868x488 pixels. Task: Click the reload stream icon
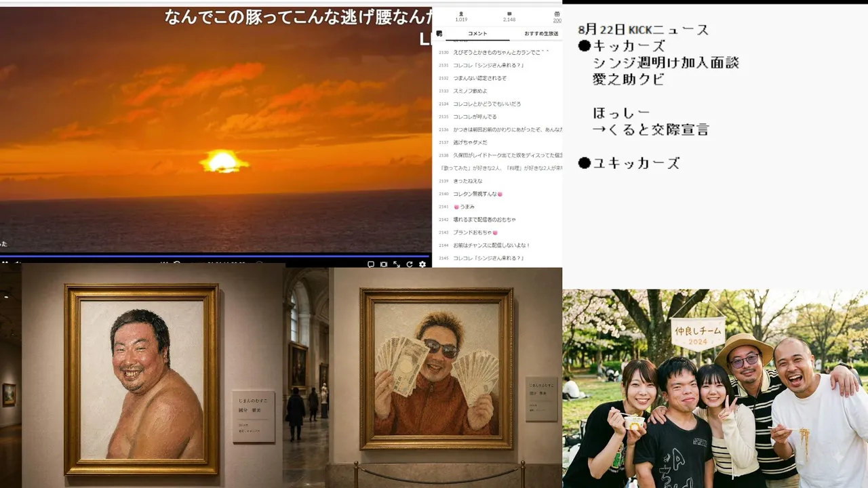[x=410, y=264]
